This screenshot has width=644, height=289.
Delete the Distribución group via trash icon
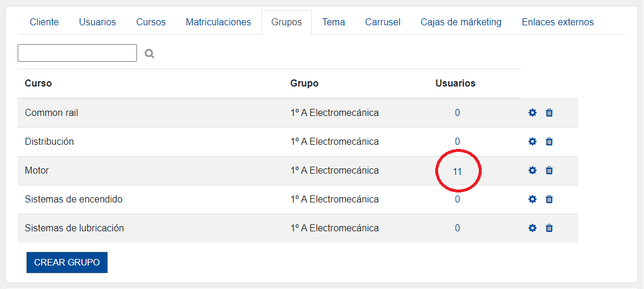(x=549, y=141)
